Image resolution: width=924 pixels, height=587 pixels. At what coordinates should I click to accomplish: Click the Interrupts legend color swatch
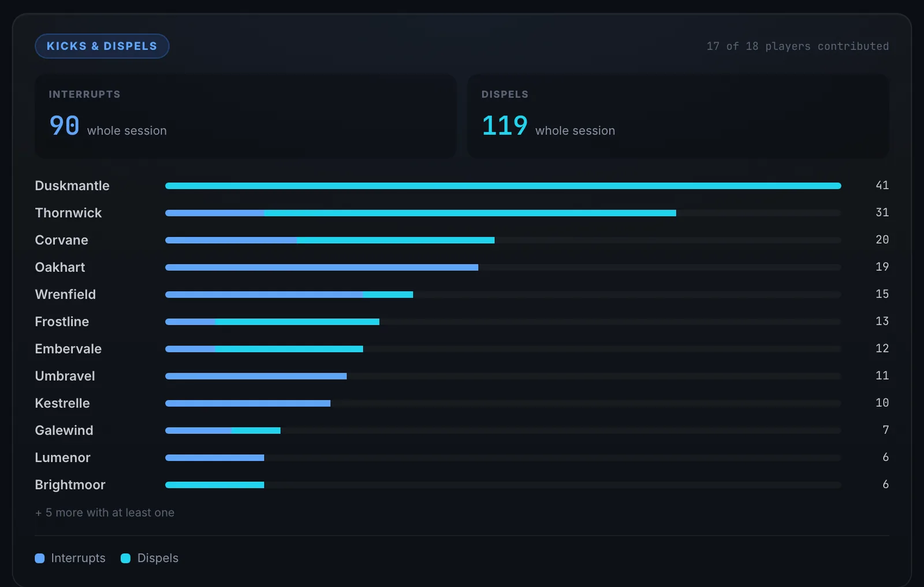pyautogui.click(x=40, y=558)
